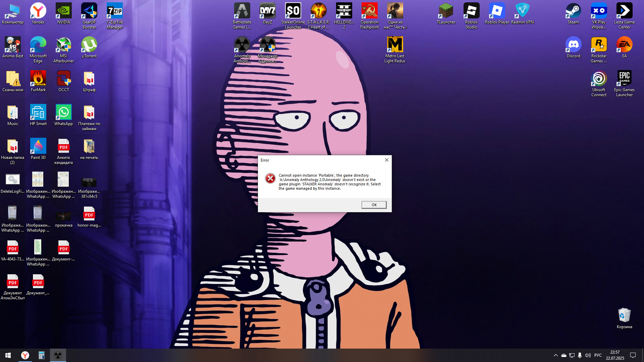Launch GearUP Booster shortcut
This screenshot has width=644, height=362.
click(x=89, y=16)
